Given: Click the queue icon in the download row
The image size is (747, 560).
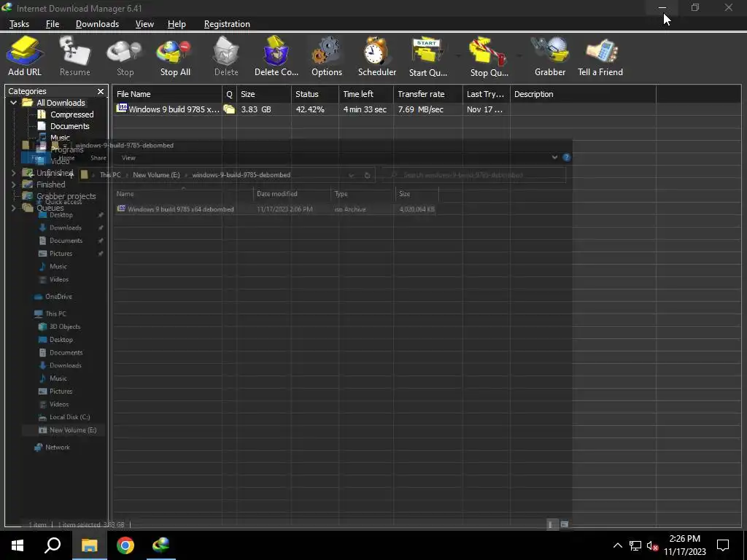Looking at the screenshot, I should [229, 109].
